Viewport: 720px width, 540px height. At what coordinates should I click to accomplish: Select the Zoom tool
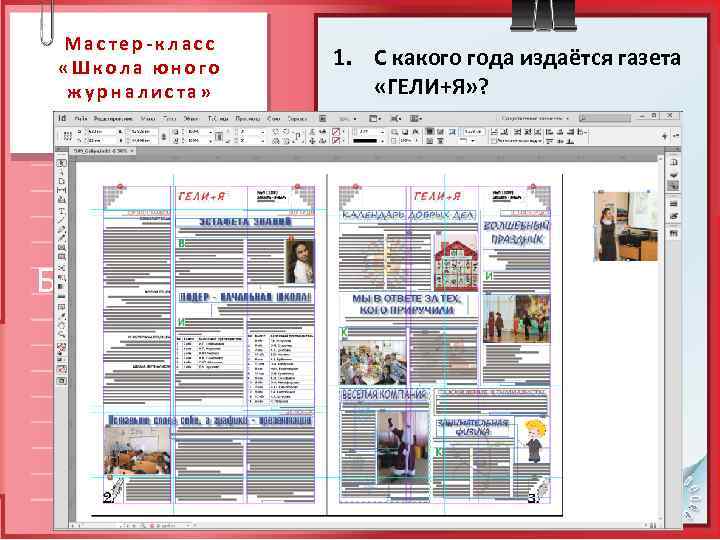coord(61,335)
